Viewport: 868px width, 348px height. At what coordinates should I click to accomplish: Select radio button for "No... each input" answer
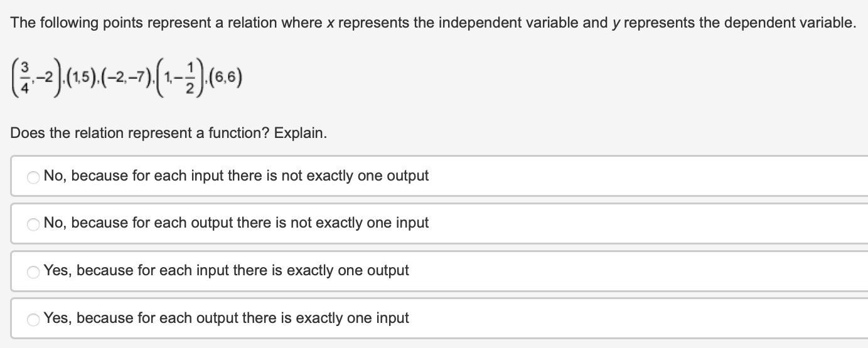(x=33, y=177)
